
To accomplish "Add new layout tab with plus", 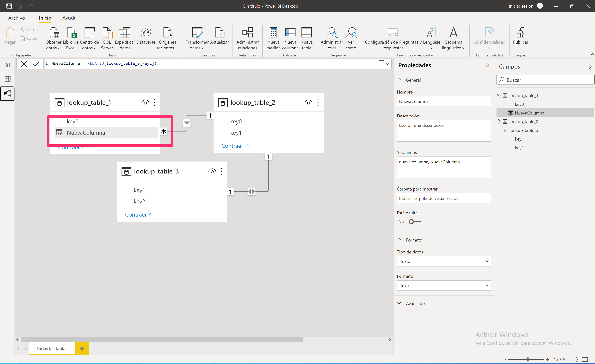I will click(82, 348).
